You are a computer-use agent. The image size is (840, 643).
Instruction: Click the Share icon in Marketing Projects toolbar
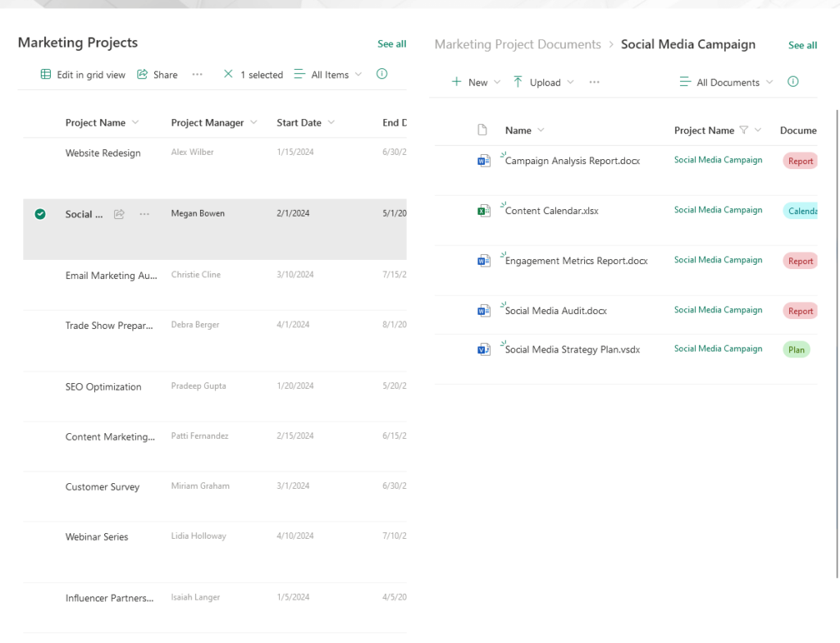point(142,74)
